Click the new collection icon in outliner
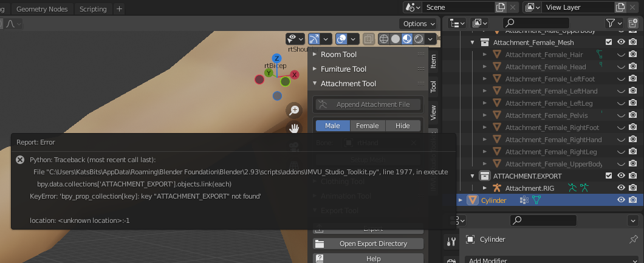This screenshot has height=263, width=644. pyautogui.click(x=632, y=23)
